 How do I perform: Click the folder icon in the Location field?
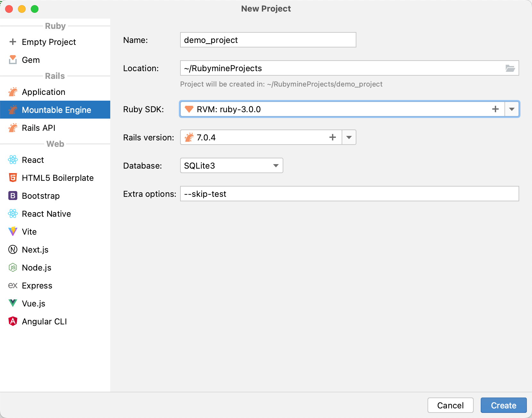[510, 68]
